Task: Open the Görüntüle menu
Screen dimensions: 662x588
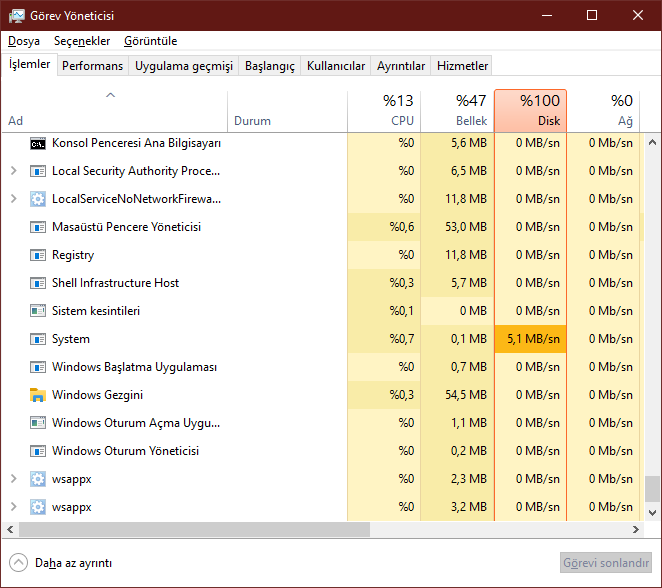Action: 151,41
